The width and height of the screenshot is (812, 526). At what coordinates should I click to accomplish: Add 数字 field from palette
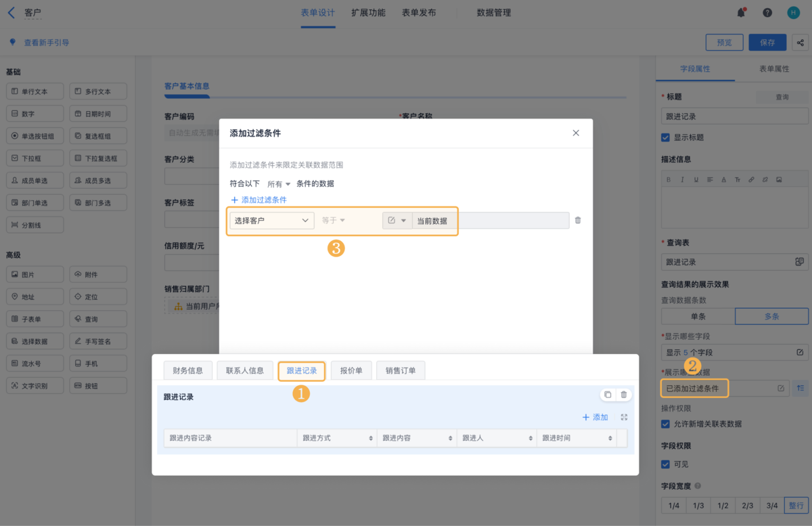click(x=35, y=114)
